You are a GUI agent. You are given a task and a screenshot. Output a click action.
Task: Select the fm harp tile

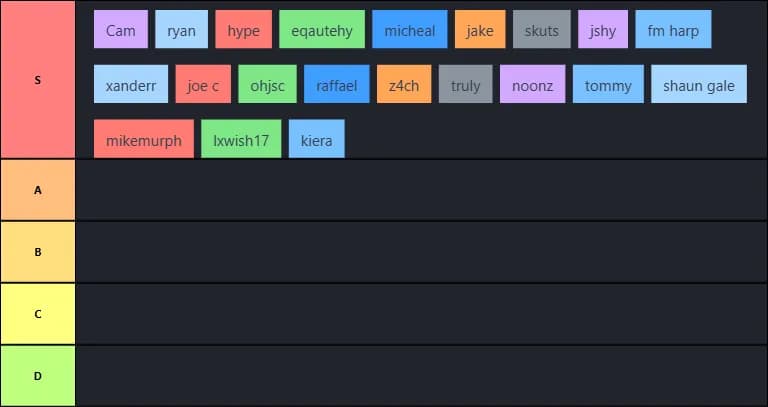coord(673,30)
